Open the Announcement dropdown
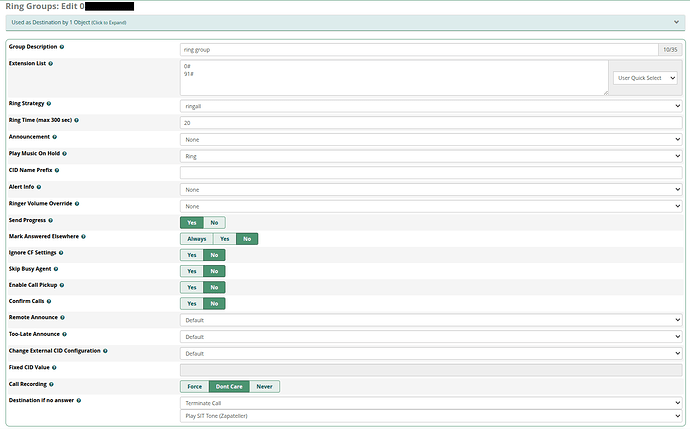Image resolution: width=690 pixels, height=430 pixels. [431, 140]
